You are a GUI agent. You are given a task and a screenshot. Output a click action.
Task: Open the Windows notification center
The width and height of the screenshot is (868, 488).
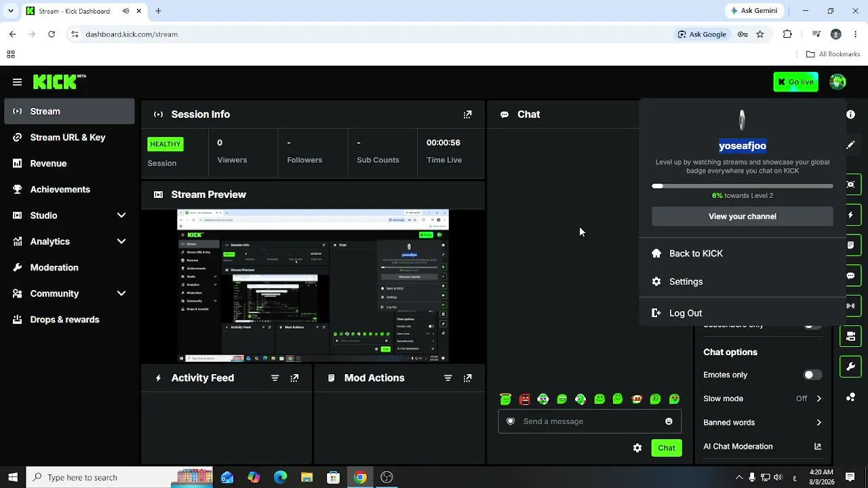tap(850, 477)
